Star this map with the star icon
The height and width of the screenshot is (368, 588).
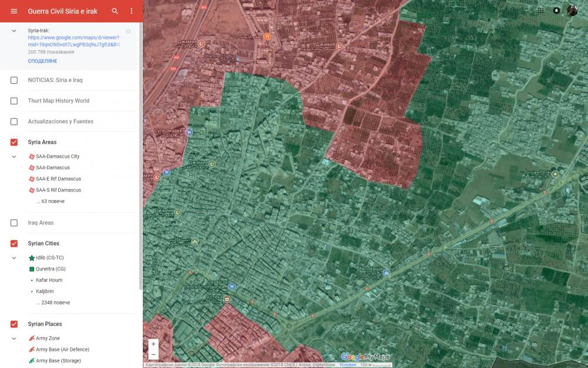128,31
